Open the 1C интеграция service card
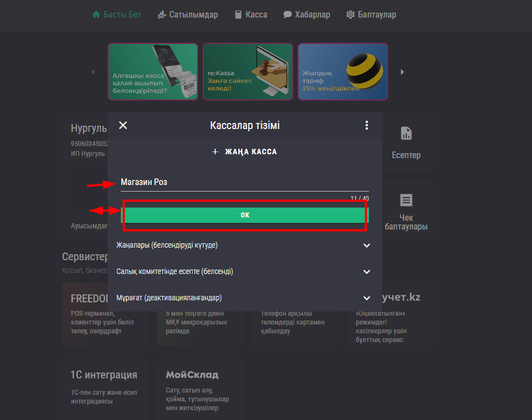 point(105,389)
